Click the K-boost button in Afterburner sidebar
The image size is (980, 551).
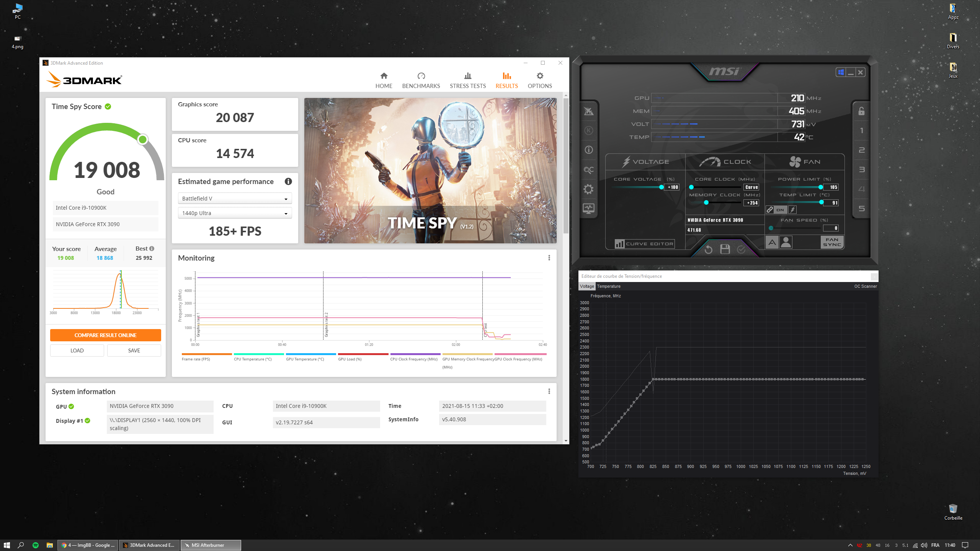click(588, 130)
